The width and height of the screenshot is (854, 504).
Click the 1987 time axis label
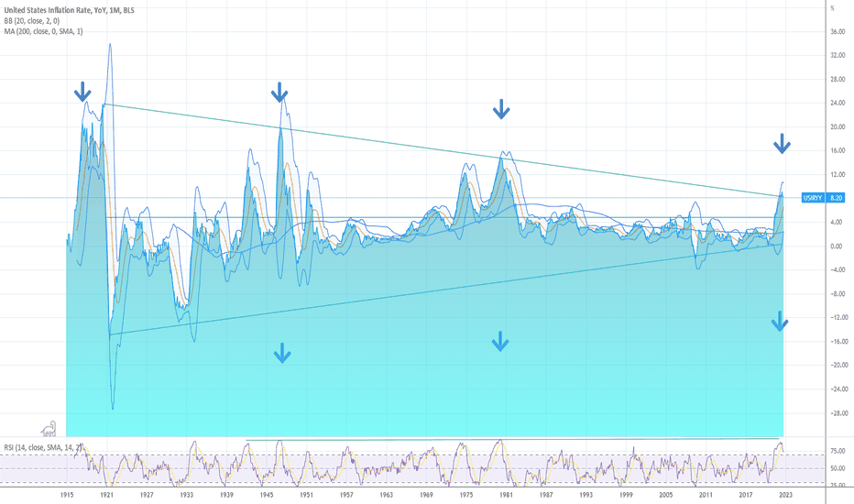pos(546,495)
